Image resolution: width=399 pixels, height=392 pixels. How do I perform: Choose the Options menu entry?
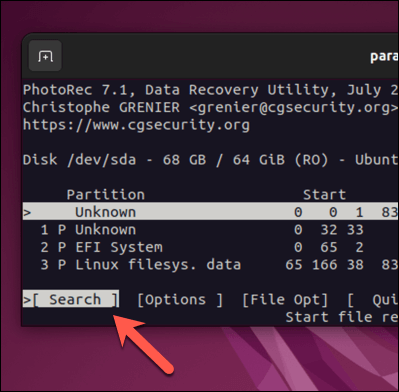(x=180, y=300)
